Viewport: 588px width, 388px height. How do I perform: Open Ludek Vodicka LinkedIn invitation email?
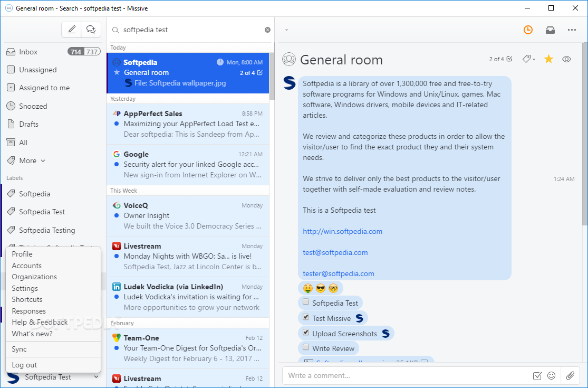[x=188, y=297]
